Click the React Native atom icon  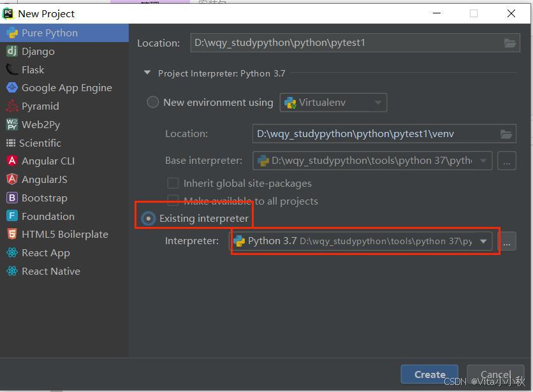point(12,271)
